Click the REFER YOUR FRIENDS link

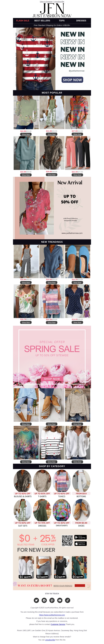[x=63, y=586]
